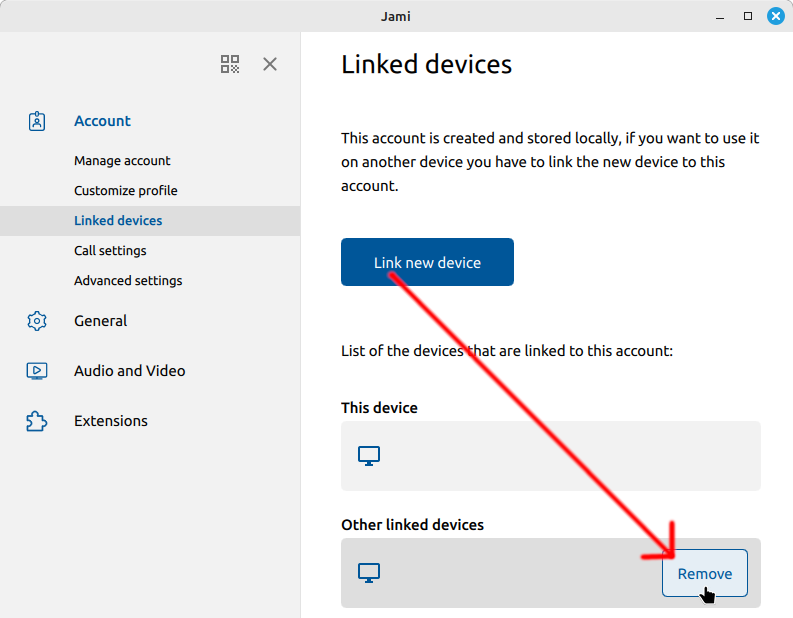Open the QR code icon
Image resolution: width=793 pixels, height=618 pixels.
tap(230, 64)
